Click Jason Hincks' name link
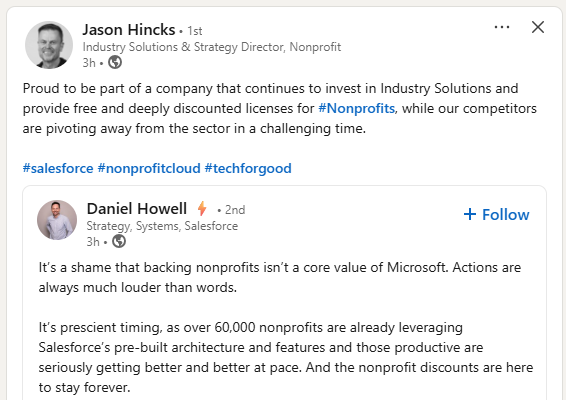 129,30
